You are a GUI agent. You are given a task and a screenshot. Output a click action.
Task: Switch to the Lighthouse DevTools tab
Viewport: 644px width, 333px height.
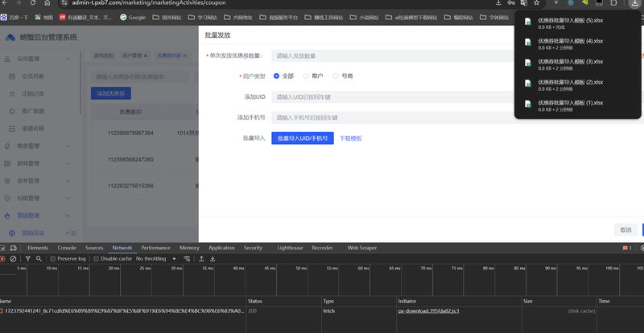[x=290, y=248]
